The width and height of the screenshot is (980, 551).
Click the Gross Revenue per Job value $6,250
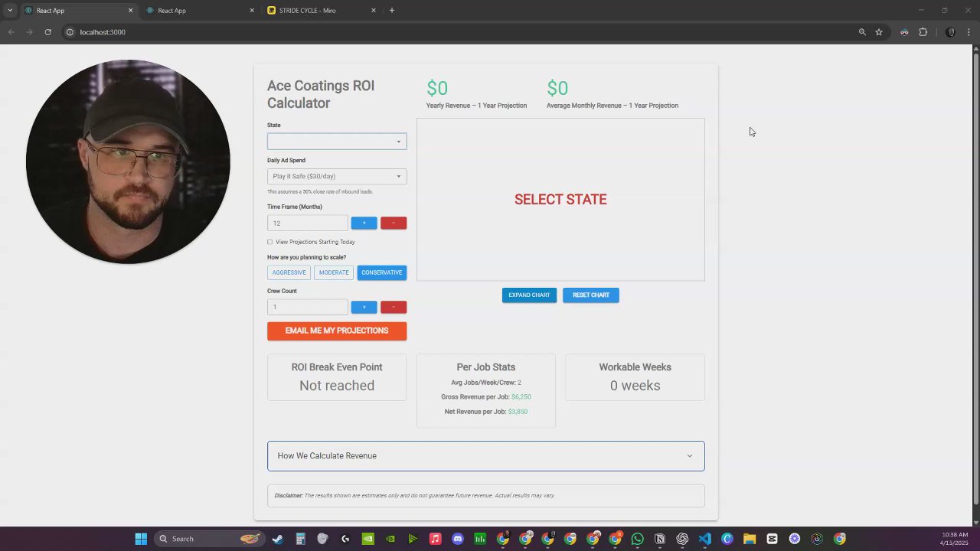pyautogui.click(x=521, y=397)
